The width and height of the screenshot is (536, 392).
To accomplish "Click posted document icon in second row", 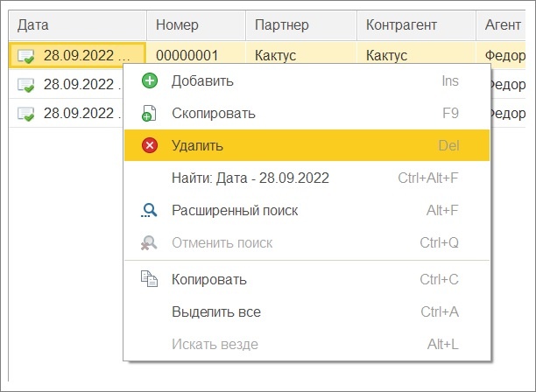I will [26, 85].
